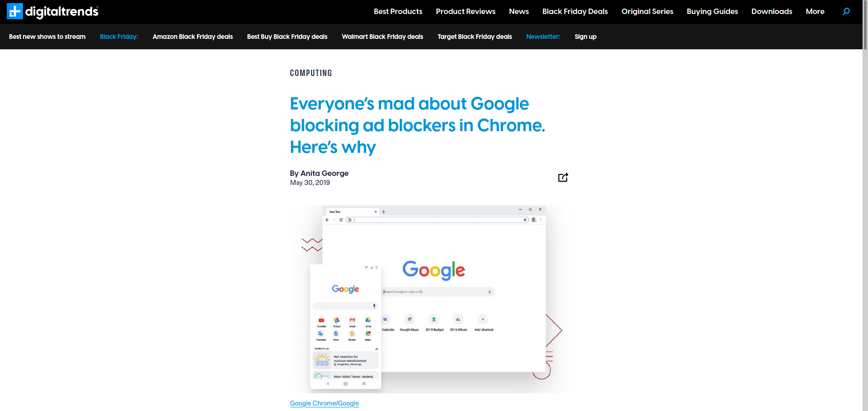Open Best Buy Black Friday deals link
The width and height of the screenshot is (868, 411).
tap(287, 37)
